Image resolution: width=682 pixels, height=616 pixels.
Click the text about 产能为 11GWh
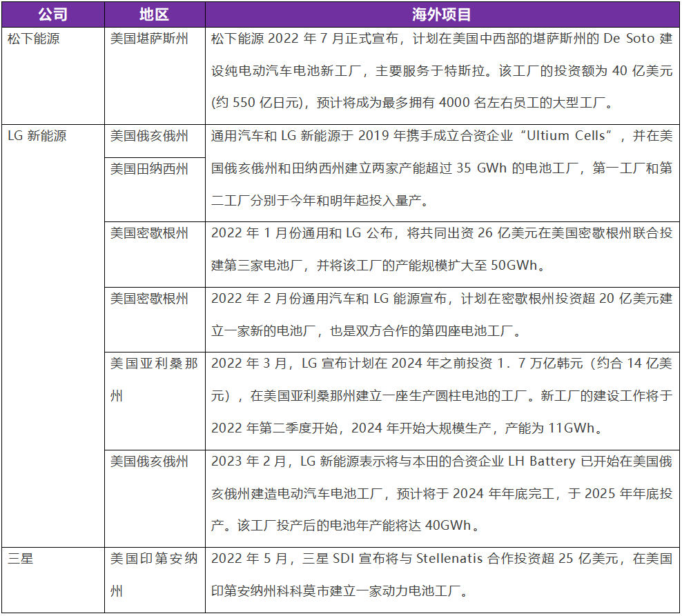pos(442,401)
